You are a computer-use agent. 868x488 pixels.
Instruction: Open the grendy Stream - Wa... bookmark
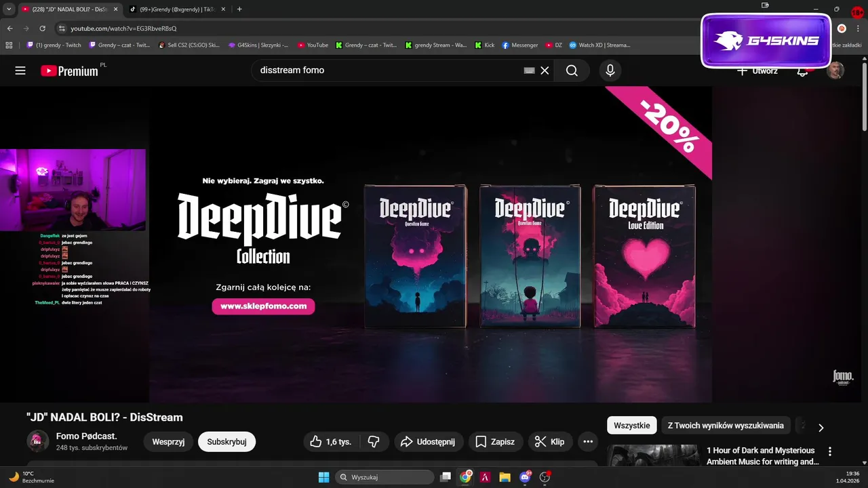pos(436,45)
